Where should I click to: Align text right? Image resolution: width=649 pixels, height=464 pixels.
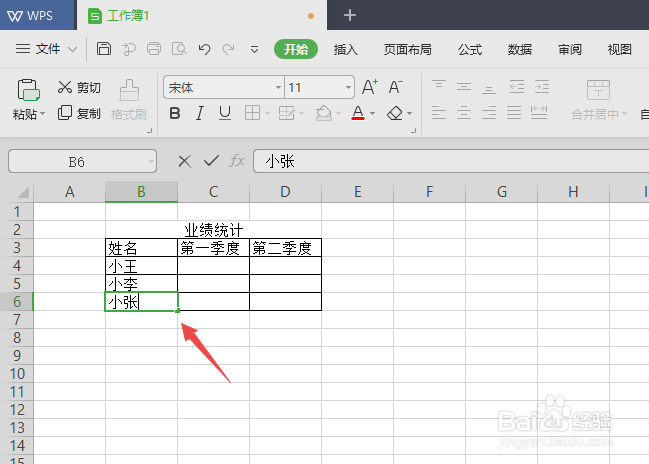pyautogui.click(x=489, y=113)
